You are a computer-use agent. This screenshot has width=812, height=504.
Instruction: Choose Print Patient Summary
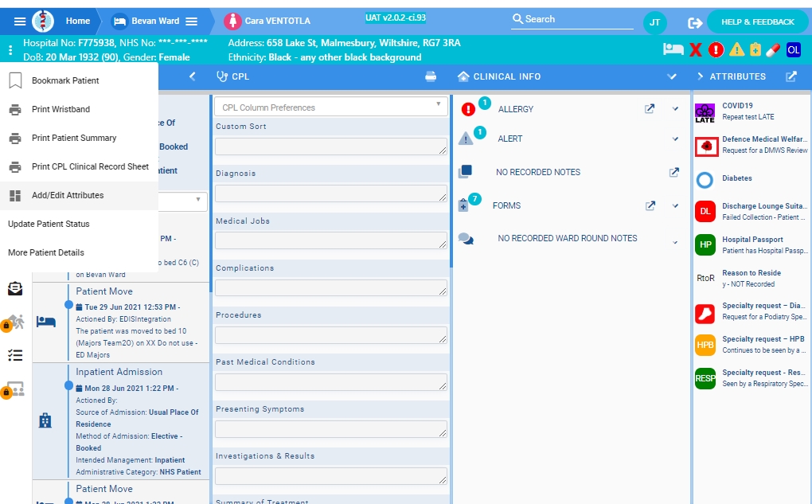pos(80,138)
